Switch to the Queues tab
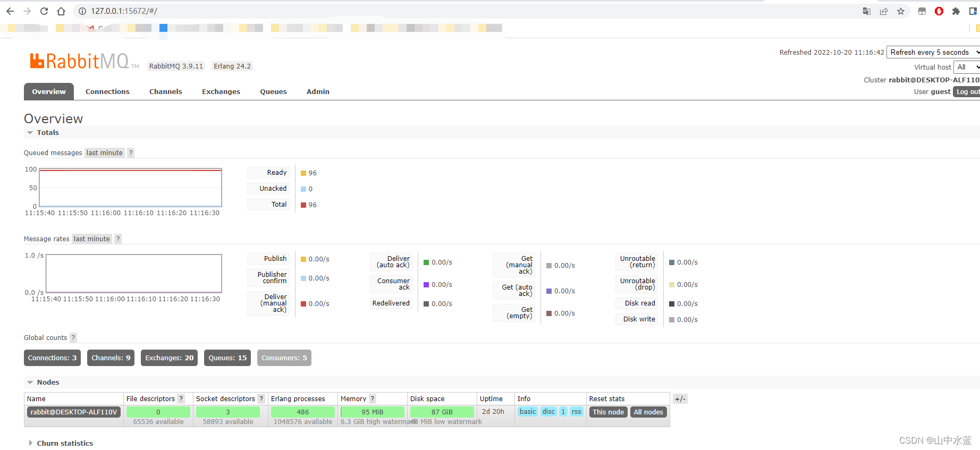Image resolution: width=980 pixels, height=450 pixels. [x=273, y=92]
